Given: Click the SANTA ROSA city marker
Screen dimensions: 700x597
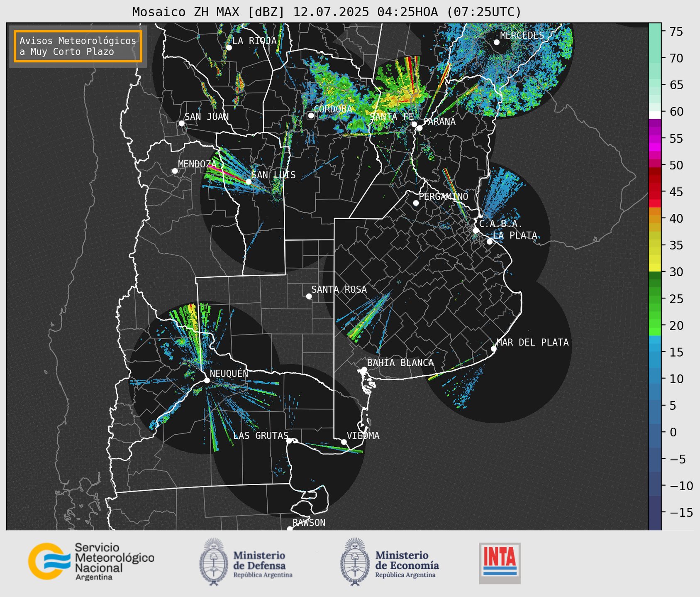Looking at the screenshot, I should [309, 296].
